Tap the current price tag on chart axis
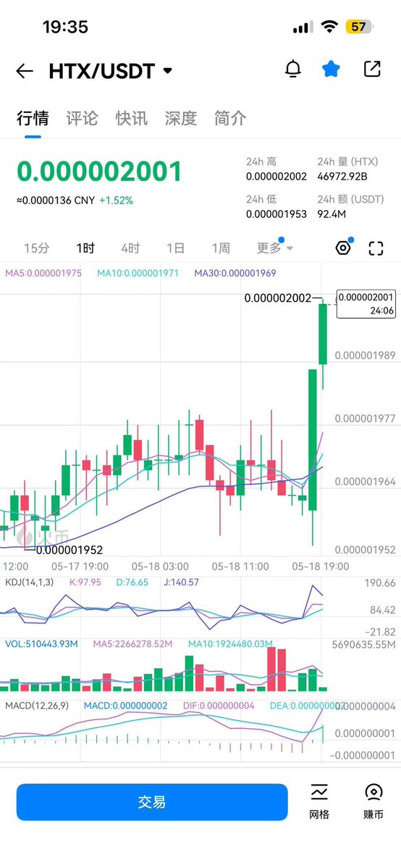Image resolution: width=401 pixels, height=868 pixels. [366, 304]
